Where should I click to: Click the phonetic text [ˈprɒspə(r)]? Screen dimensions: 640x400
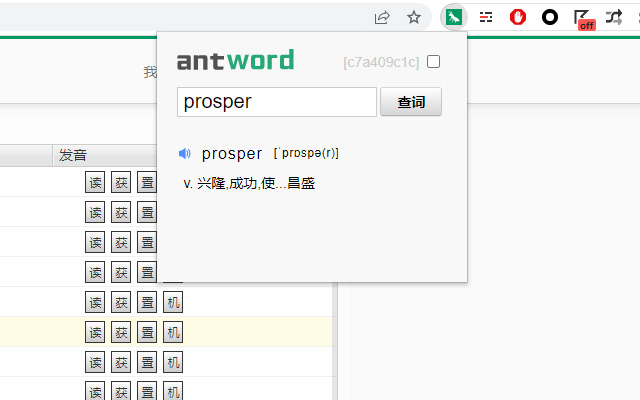[306, 153]
